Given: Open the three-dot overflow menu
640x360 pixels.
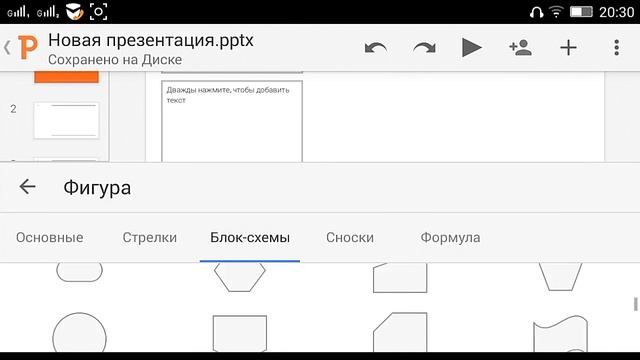Looking at the screenshot, I should tap(616, 48).
